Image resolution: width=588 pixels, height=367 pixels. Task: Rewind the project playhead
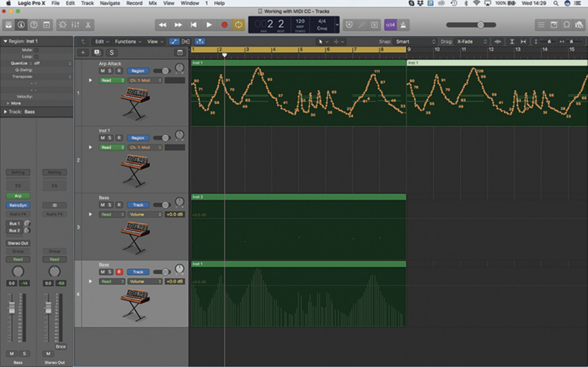click(x=163, y=24)
